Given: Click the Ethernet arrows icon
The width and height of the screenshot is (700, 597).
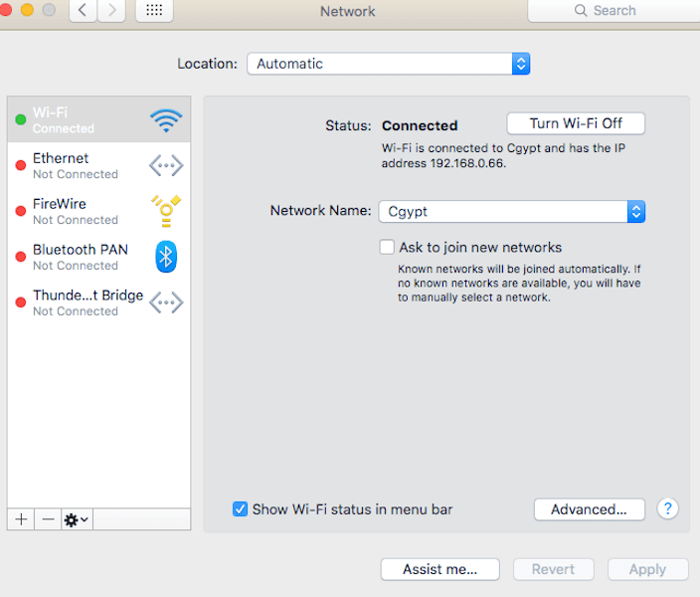Looking at the screenshot, I should tap(166, 166).
